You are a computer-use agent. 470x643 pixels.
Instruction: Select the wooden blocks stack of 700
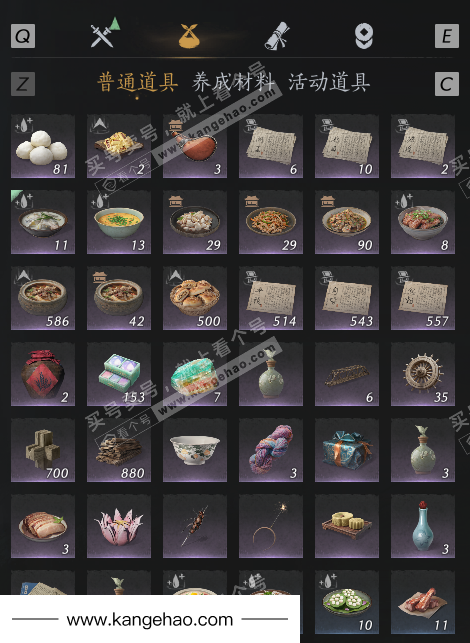[x=43, y=450]
